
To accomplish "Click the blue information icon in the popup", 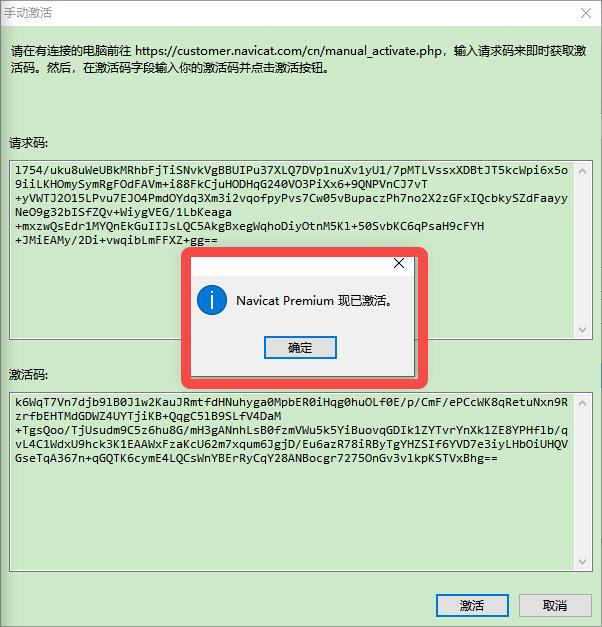I will pos(212,300).
